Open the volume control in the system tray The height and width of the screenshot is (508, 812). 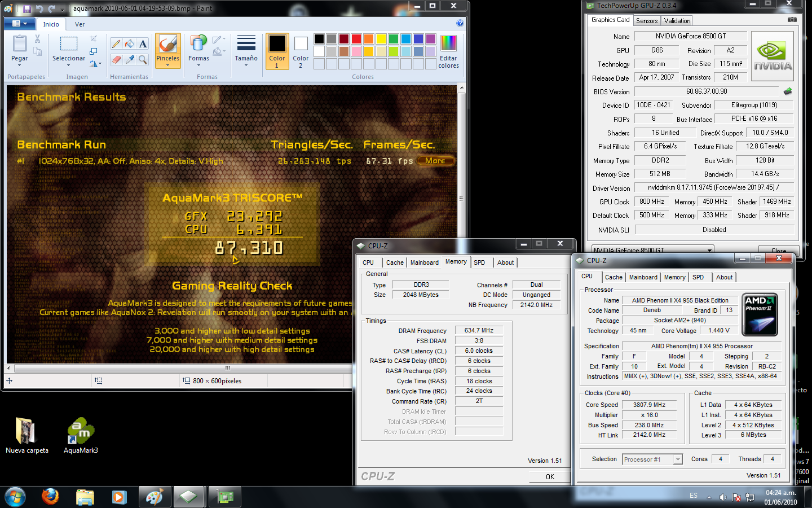point(723,497)
